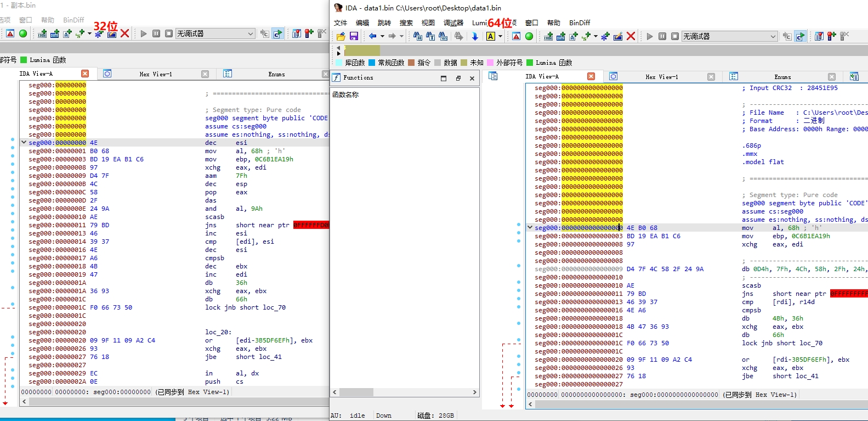The image size is (868, 421).
Task: Click the CODE plus icon in 64-bit window
Action: coord(548,36)
